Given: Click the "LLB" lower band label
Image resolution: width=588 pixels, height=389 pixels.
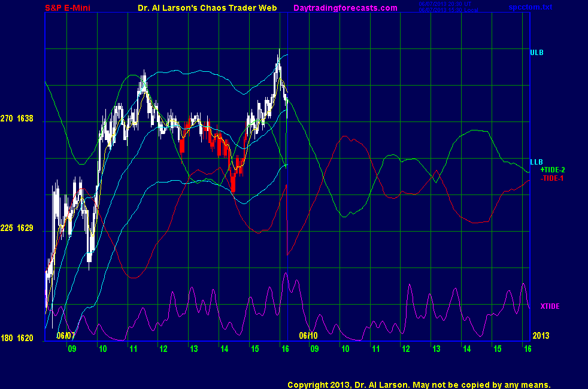Looking at the screenshot, I should click(537, 162).
